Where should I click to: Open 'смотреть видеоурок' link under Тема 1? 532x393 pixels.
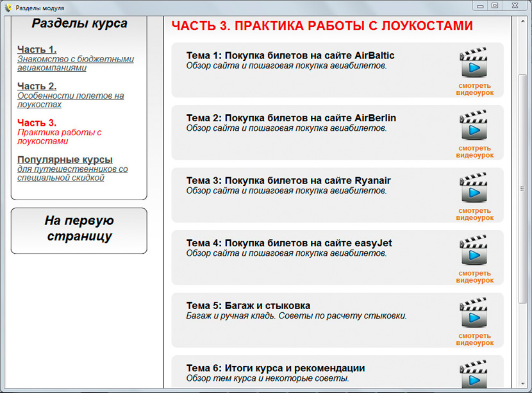pyautogui.click(x=475, y=89)
